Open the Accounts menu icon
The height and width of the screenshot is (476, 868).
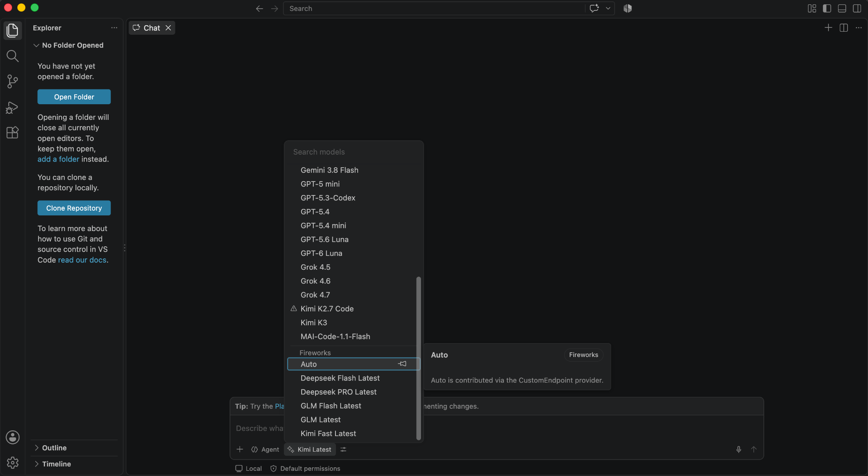tap(13, 437)
